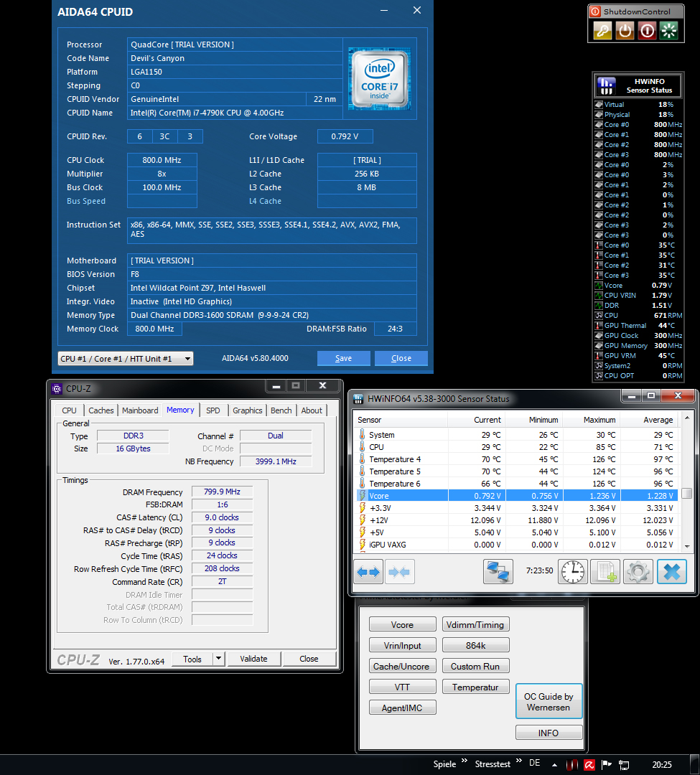Click the HWiNFO64 title bar icon

click(358, 399)
